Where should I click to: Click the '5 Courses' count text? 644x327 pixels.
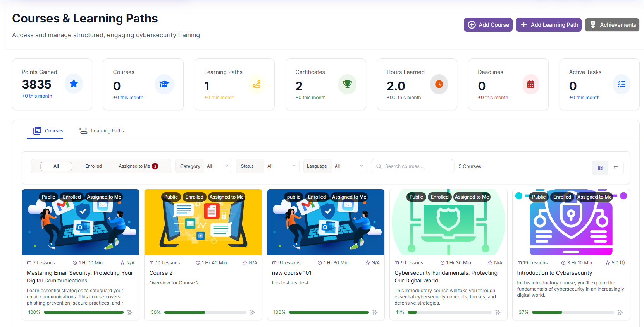pyautogui.click(x=470, y=166)
